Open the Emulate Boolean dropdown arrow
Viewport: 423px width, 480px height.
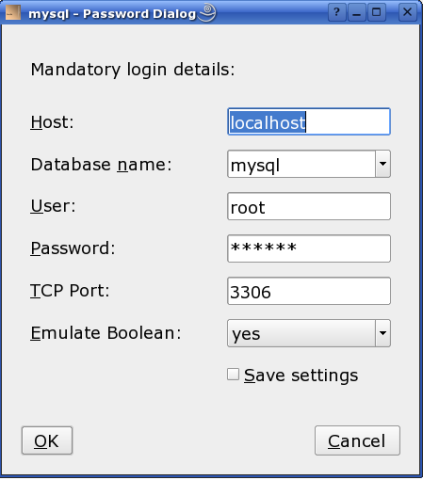point(383,333)
